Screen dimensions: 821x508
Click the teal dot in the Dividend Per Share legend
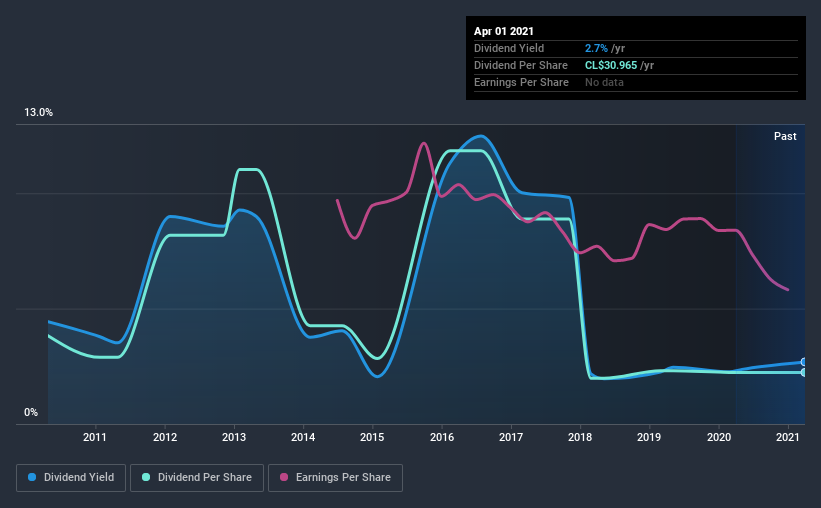pos(148,478)
